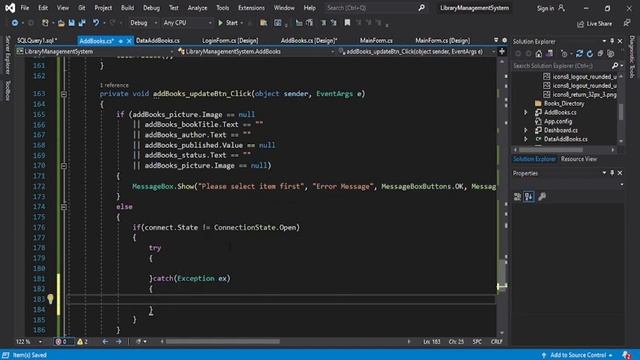Image resolution: width=640 pixels, height=360 pixels.
Task: Collapse the if block outline at line 170
Action: point(64,166)
